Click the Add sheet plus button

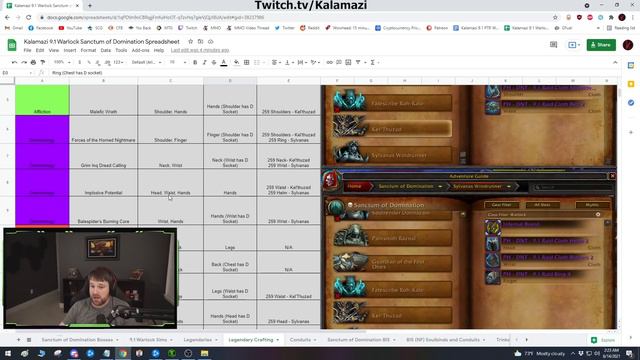pyautogui.click(x=18, y=340)
